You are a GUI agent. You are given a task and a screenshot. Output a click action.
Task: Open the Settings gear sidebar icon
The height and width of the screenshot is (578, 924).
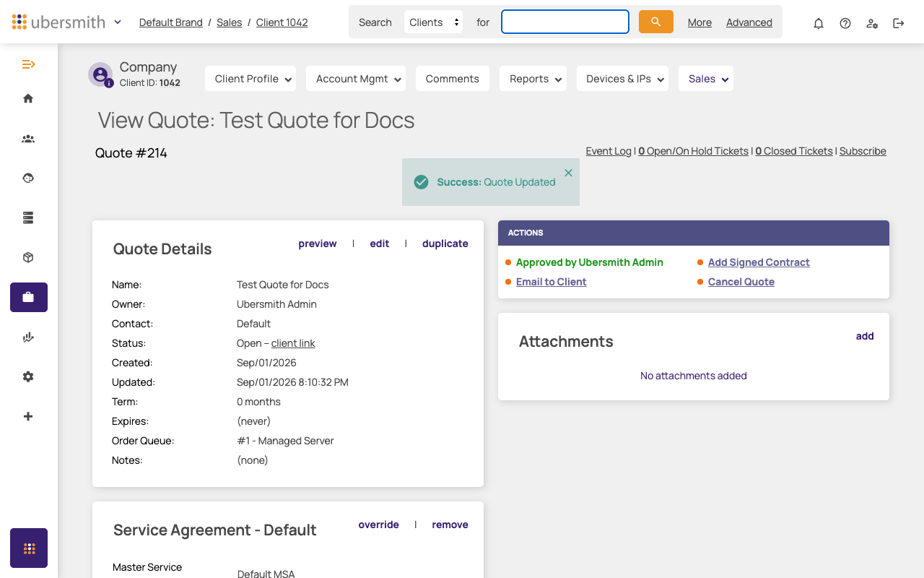coord(28,376)
